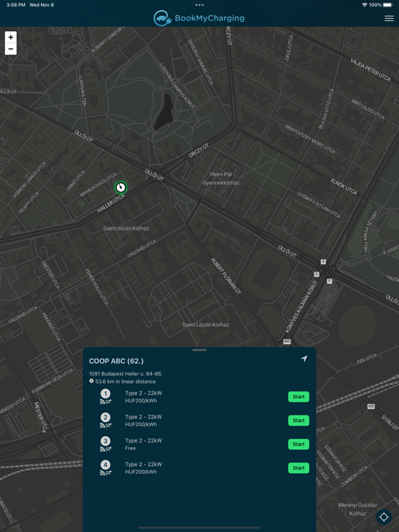Tap the Merényi Gusztáv Kórház map label

(357, 509)
